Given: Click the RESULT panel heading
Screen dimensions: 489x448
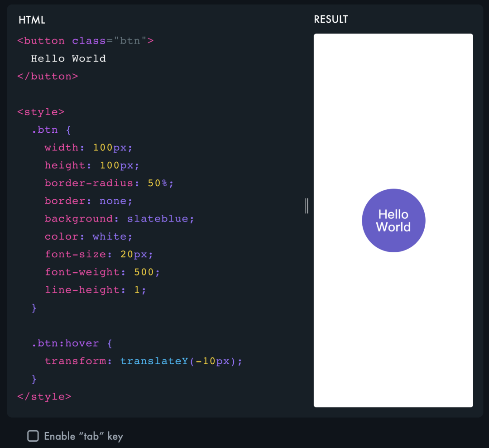Looking at the screenshot, I should tap(331, 19).
